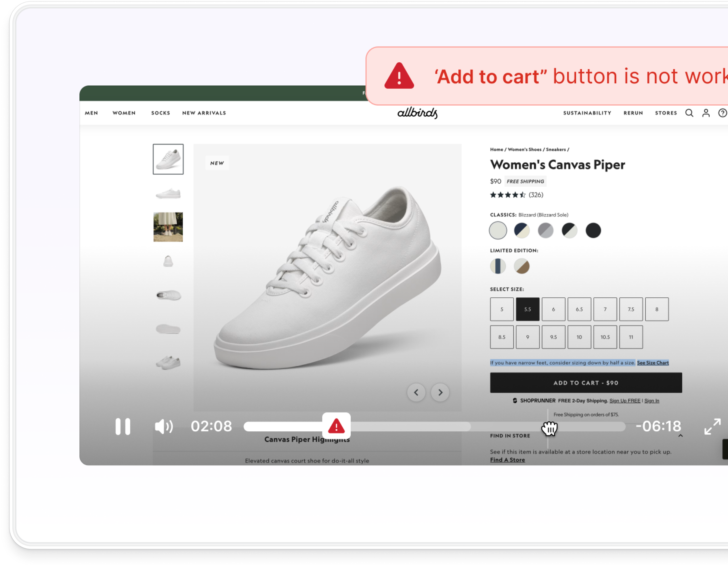Screen dimensions: 728x565
Task: Select size 9
Action: (x=528, y=337)
